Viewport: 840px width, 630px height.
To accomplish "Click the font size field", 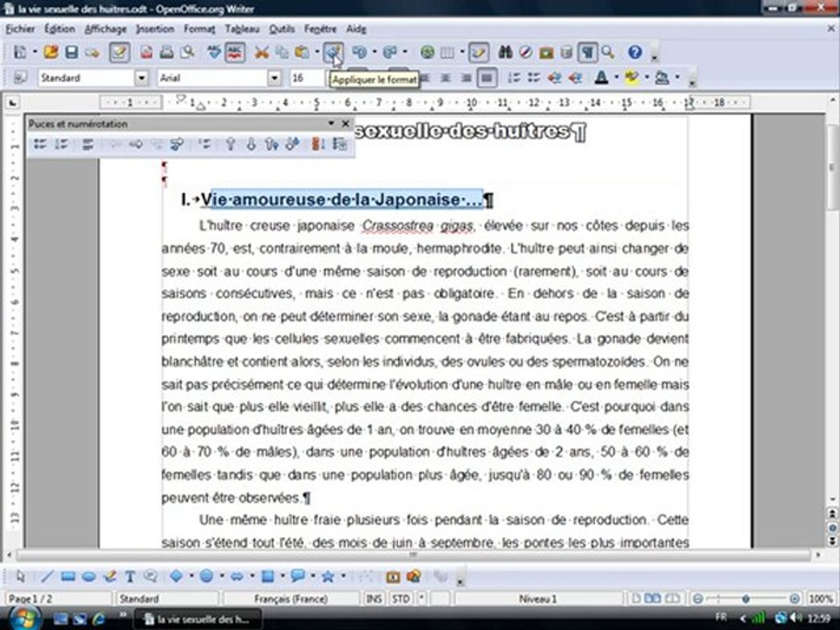I will (x=307, y=78).
